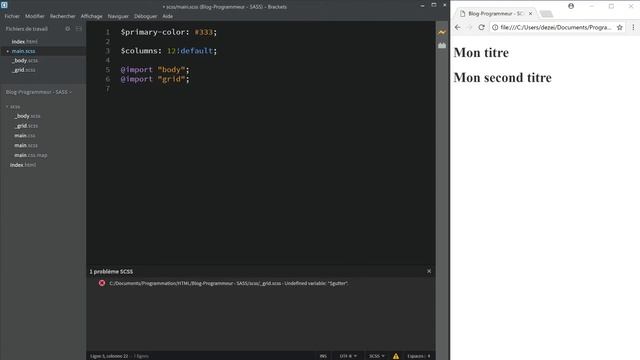Open Chrome three-dot menu
640x360 pixels.
pos(633,27)
